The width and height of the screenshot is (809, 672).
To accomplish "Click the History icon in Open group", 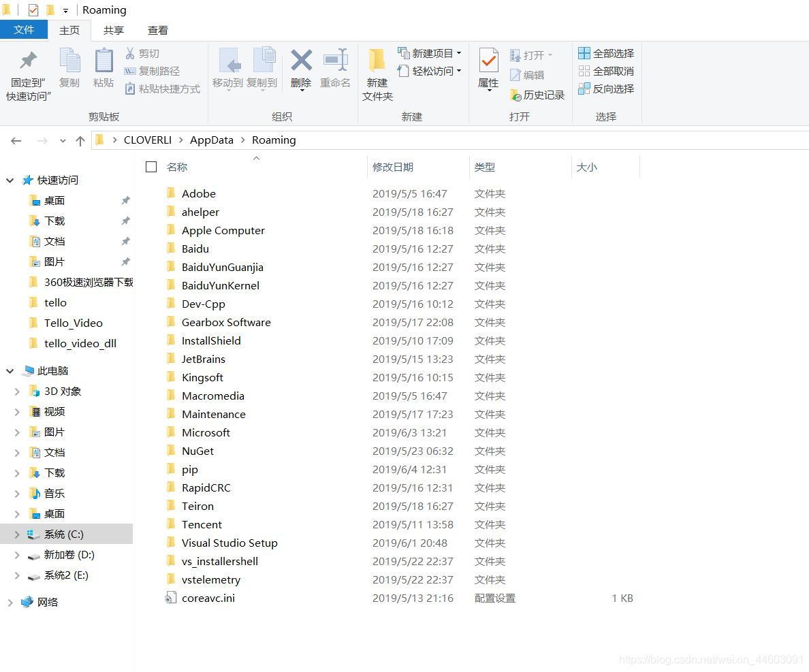I will pyautogui.click(x=515, y=95).
